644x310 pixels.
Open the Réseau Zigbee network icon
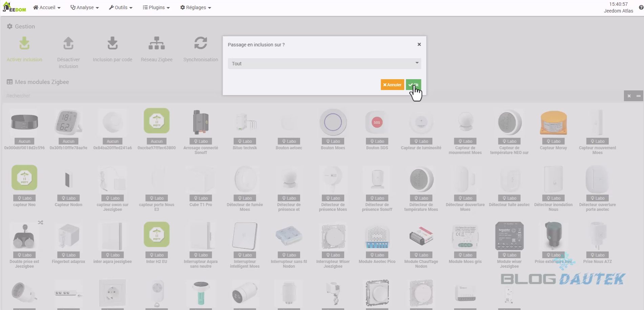coord(157,43)
